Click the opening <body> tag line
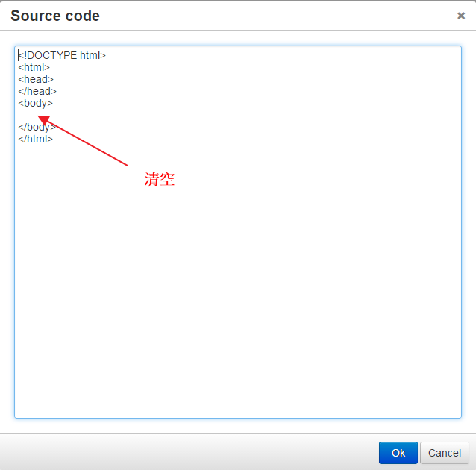This screenshot has height=470, width=476. tap(35, 104)
